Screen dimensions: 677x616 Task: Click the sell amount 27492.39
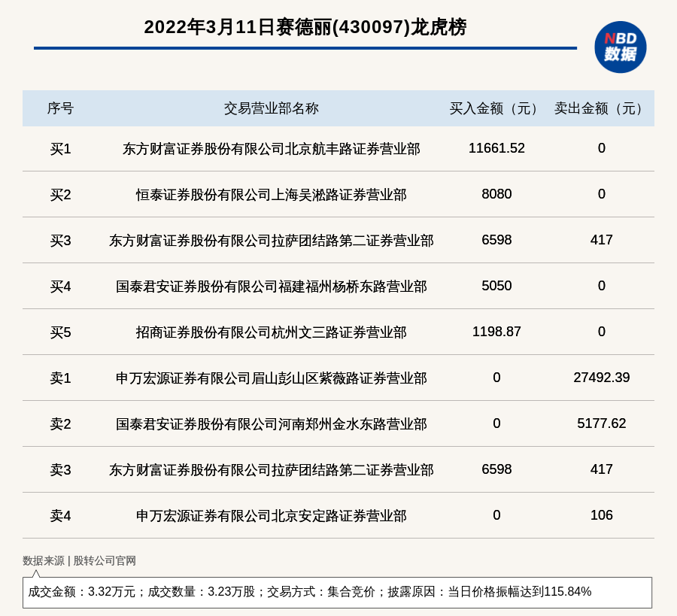click(601, 378)
